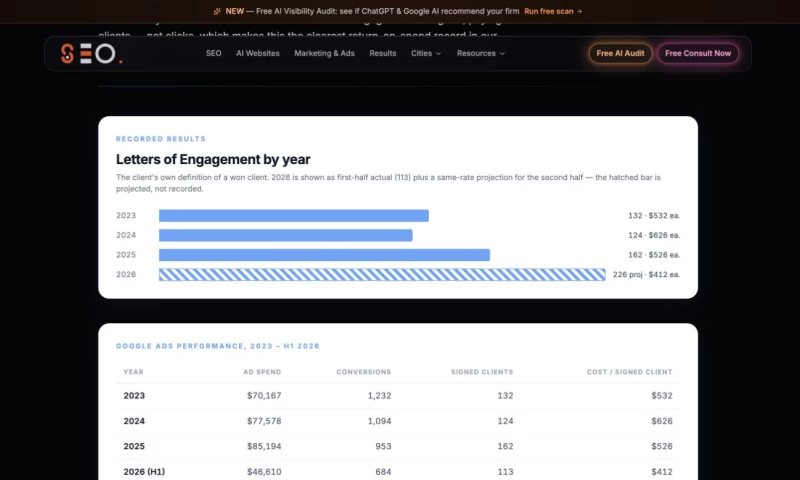
Task: Click the $412 cost per client cell
Action: coord(662,472)
